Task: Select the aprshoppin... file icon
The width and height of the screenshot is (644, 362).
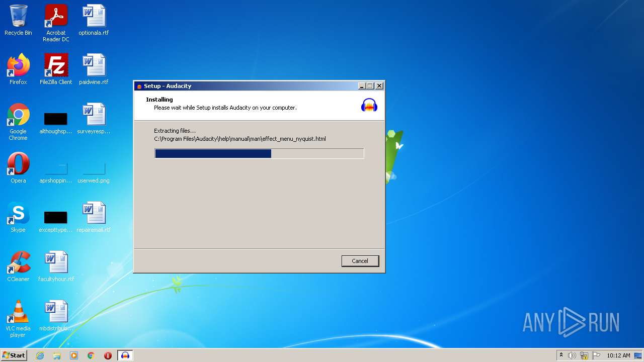Action: pyautogui.click(x=56, y=172)
